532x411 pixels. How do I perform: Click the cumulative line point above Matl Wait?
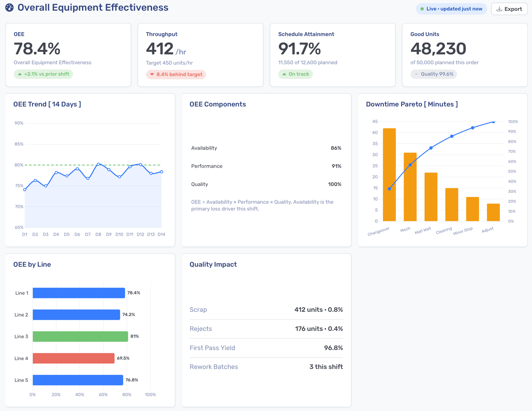pos(431,148)
